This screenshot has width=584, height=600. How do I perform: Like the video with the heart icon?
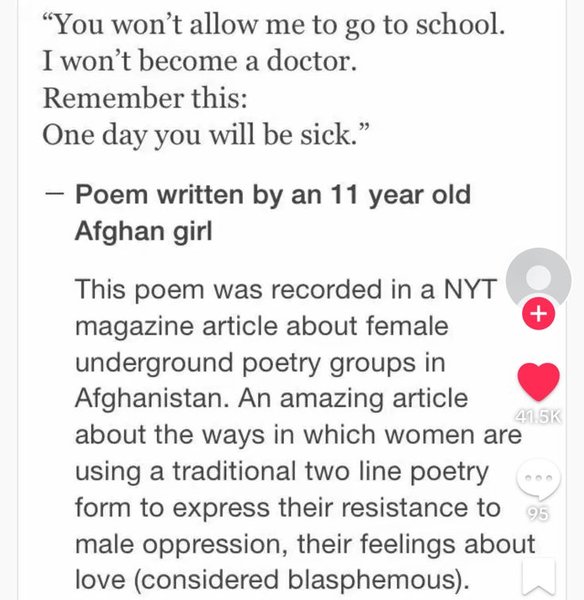click(x=538, y=382)
